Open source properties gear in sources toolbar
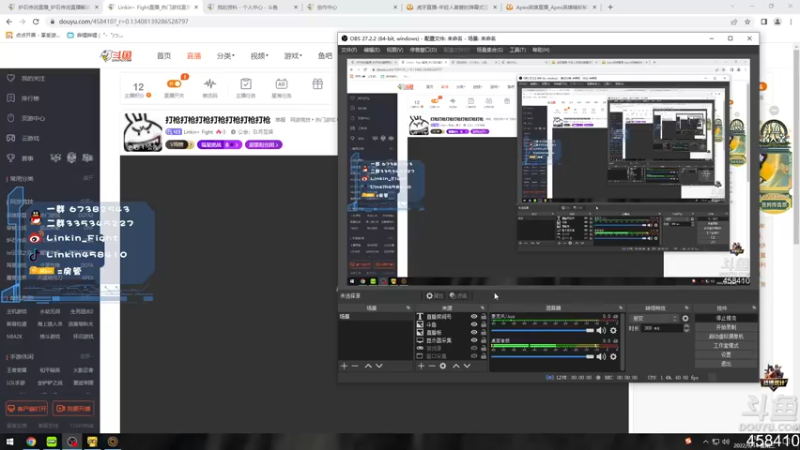 tap(443, 366)
